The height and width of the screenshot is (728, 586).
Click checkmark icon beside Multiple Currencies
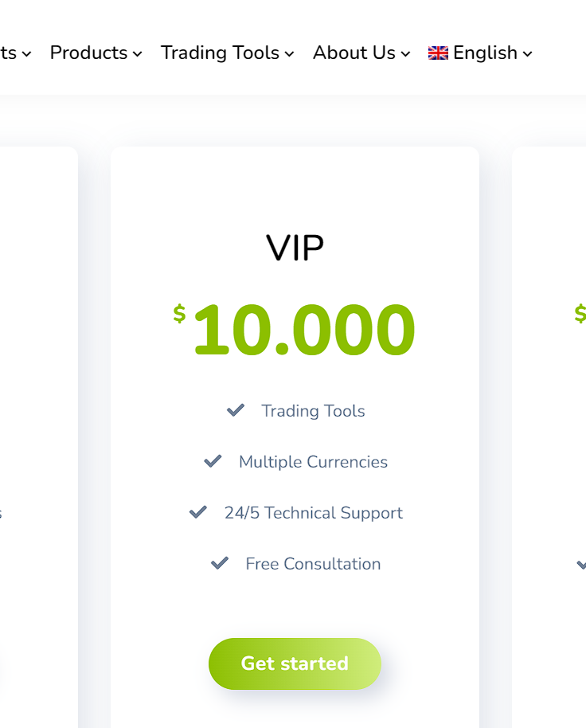(x=213, y=461)
